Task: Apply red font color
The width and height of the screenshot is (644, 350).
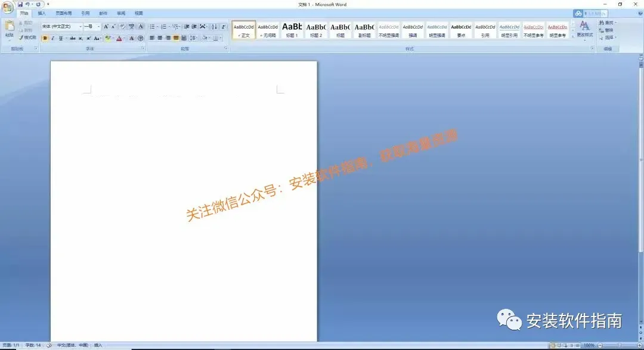Action: (119, 38)
